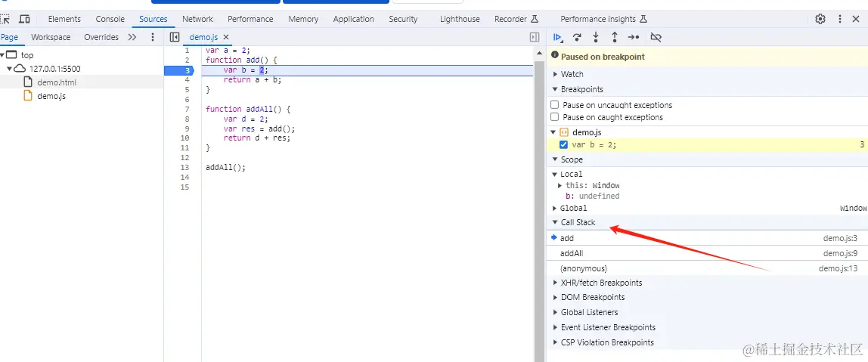This screenshot has width=868, height=362.
Task: Select the Workspace navigator tab
Action: [x=51, y=37]
